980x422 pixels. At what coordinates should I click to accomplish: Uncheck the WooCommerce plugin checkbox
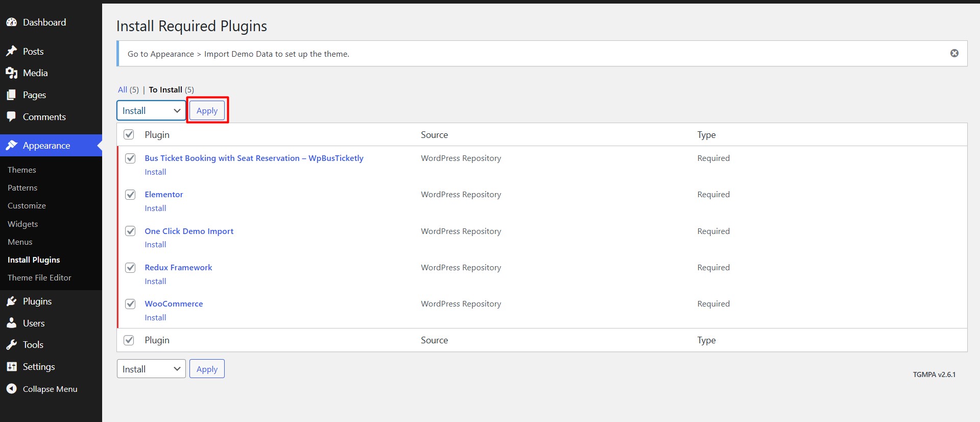[x=130, y=303]
